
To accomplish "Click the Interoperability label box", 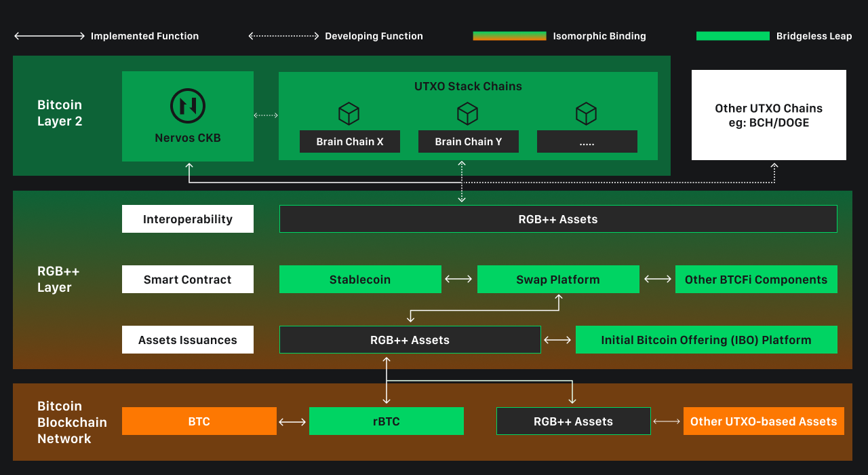I will [x=188, y=219].
